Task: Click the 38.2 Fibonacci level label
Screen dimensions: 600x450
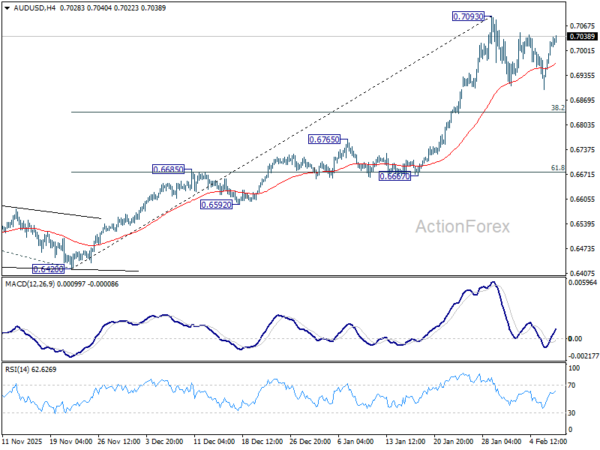Action: tap(558, 108)
